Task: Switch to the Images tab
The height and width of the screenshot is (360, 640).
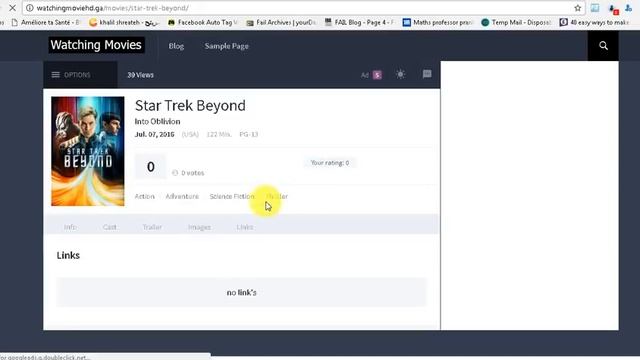Action: point(200,227)
